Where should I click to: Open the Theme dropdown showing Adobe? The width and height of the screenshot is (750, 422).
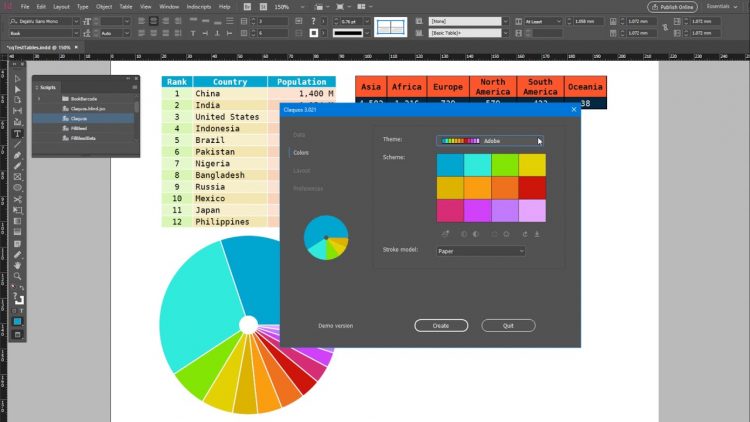coord(490,141)
